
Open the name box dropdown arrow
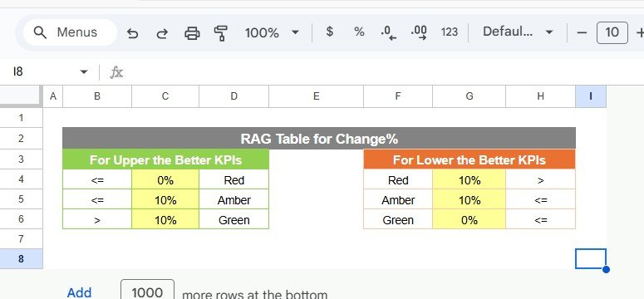84,72
